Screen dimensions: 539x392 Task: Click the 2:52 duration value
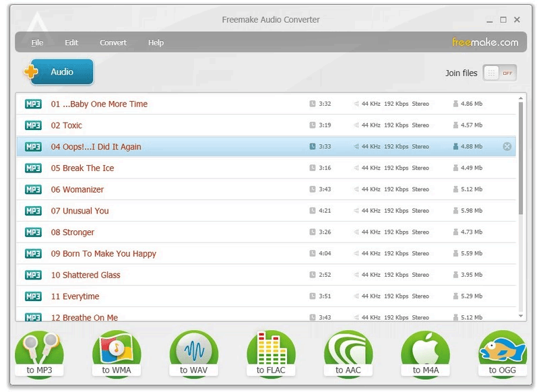325,275
